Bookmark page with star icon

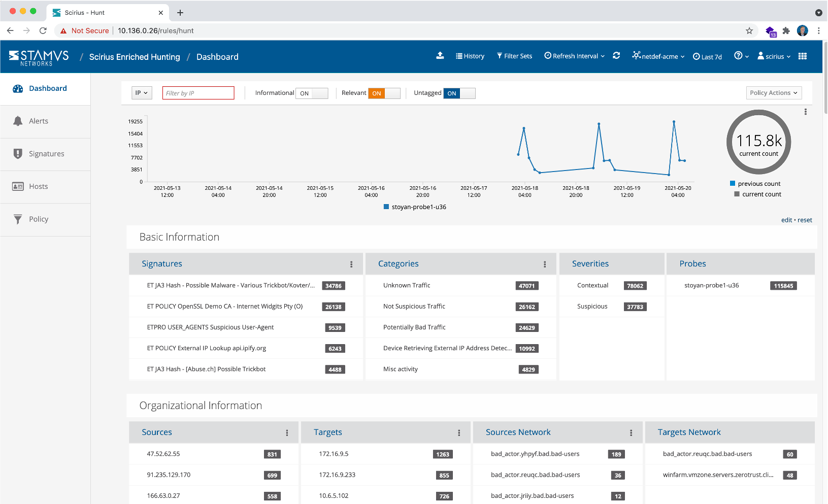tap(749, 30)
